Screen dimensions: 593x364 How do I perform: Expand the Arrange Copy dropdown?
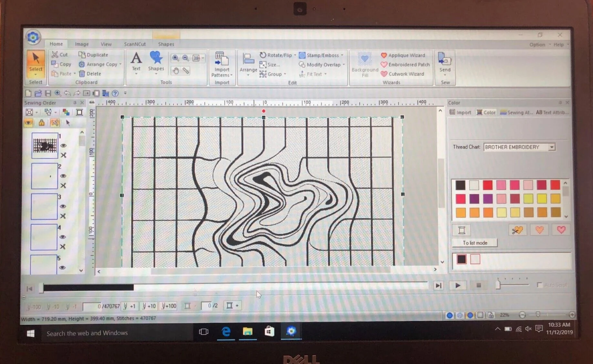(x=120, y=64)
